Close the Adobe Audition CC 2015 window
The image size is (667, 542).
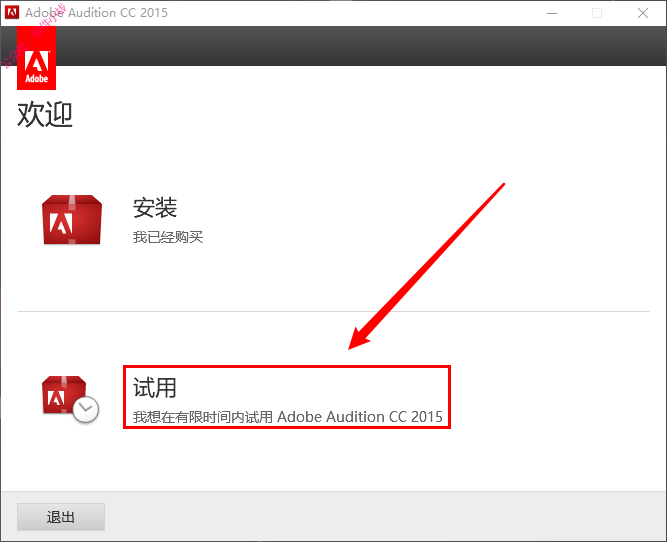(x=643, y=13)
